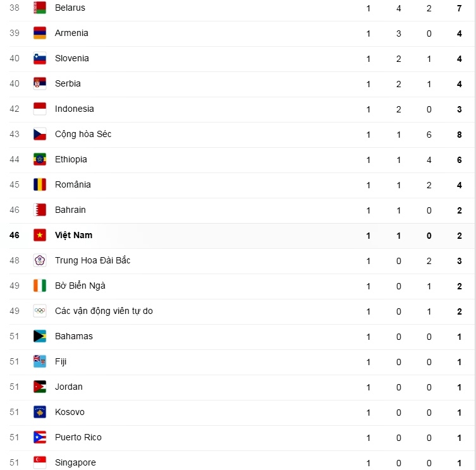
Task: Click rank number 46 beside Việt Nam
Action: [x=15, y=235]
